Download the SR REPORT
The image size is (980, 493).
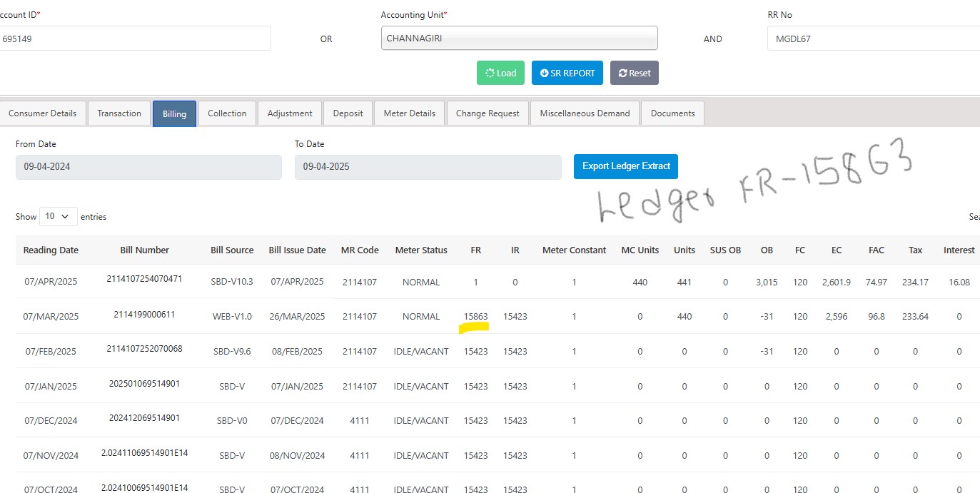coord(567,73)
